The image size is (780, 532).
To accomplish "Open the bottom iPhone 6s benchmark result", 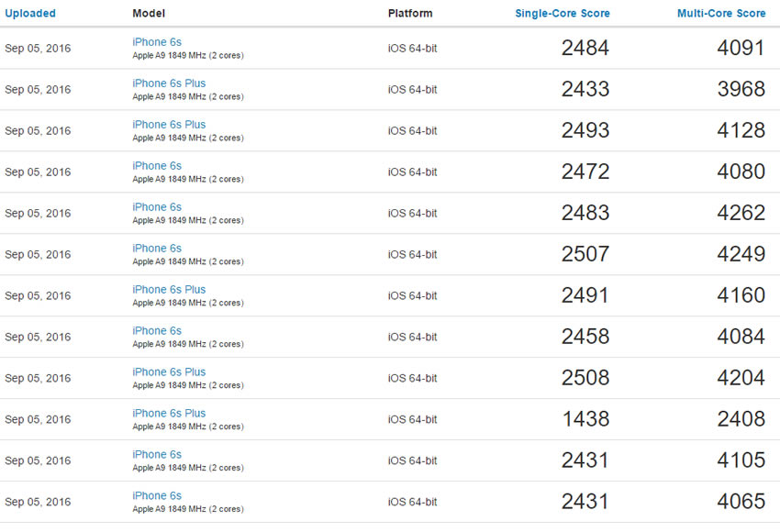I will point(156,495).
